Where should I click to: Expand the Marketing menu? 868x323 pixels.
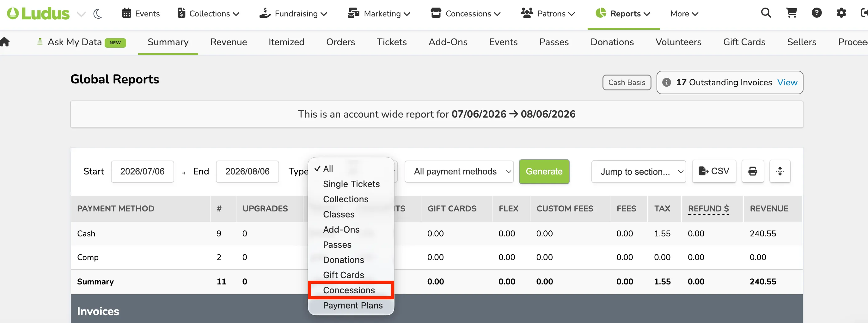(379, 14)
